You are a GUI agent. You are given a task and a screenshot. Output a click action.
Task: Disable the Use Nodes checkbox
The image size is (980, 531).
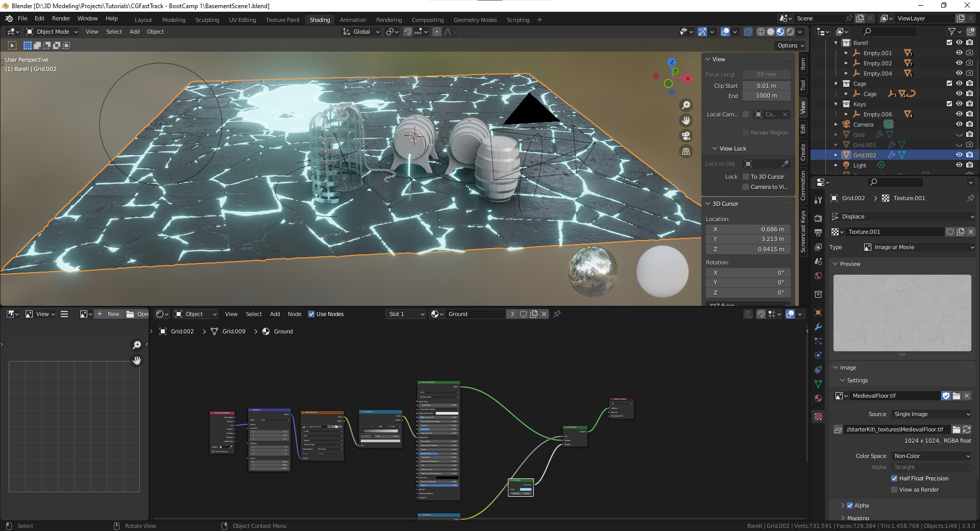pyautogui.click(x=311, y=314)
